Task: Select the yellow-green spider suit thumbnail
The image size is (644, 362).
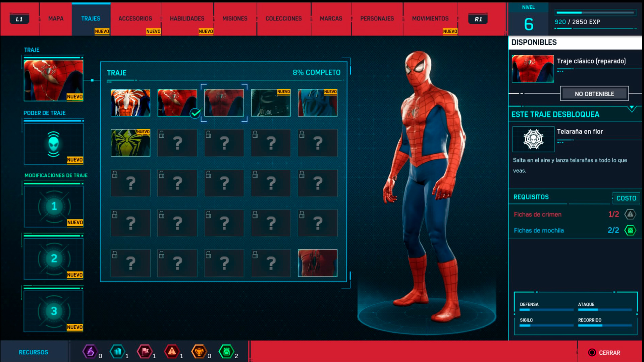Action: click(x=130, y=143)
